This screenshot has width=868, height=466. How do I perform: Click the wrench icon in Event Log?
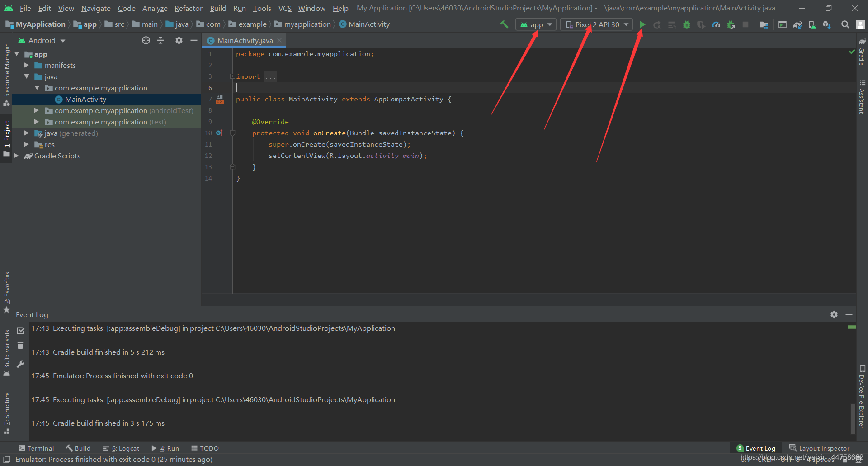pyautogui.click(x=20, y=364)
